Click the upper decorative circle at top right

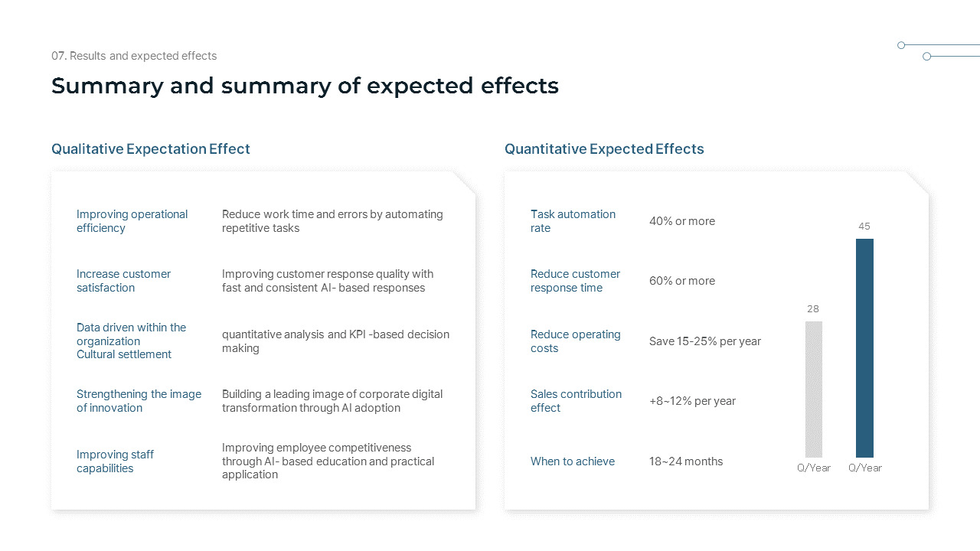(901, 45)
